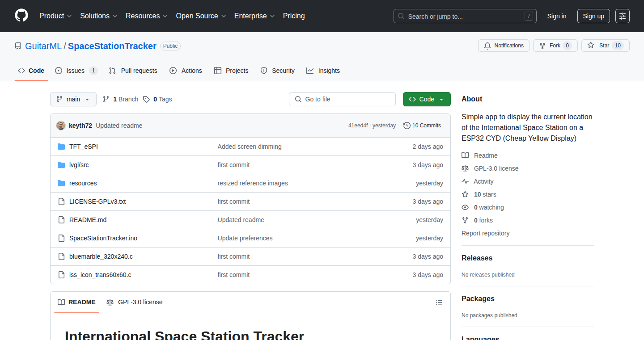Open the Product menu
This screenshot has width=644, height=340.
pos(55,16)
